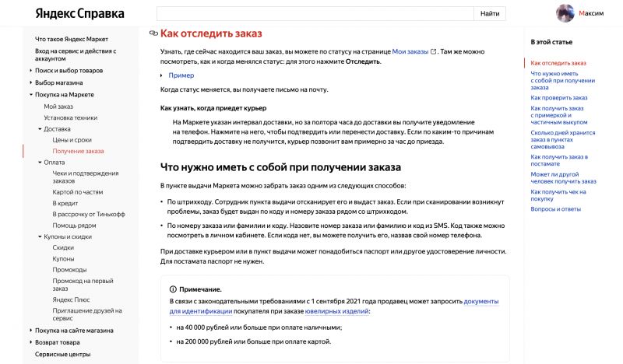623x364 pixels.
Task: Select Покупка на сайте магазина item
Action: [74, 331]
